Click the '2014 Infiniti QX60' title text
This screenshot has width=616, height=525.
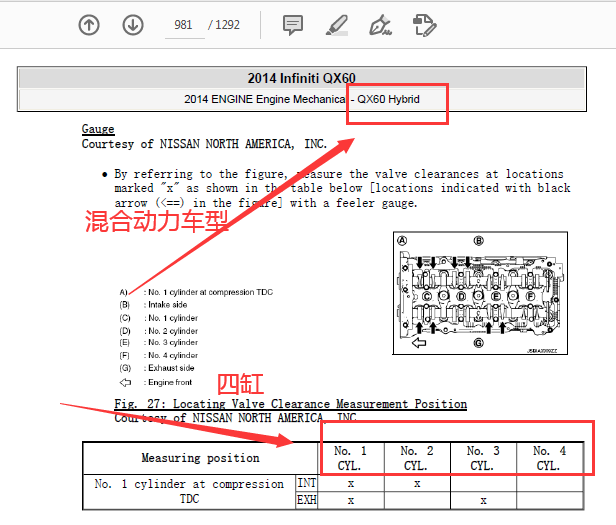(x=301, y=78)
